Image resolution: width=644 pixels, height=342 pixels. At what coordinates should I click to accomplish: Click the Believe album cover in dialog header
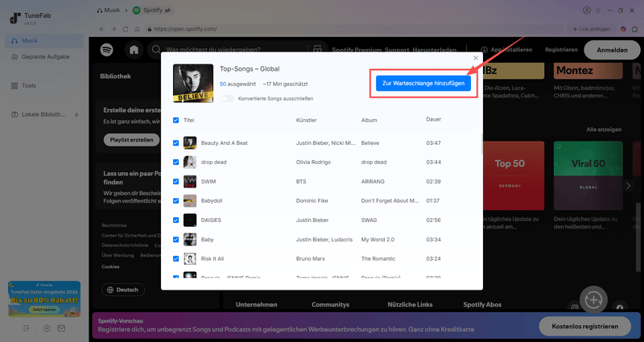(193, 83)
